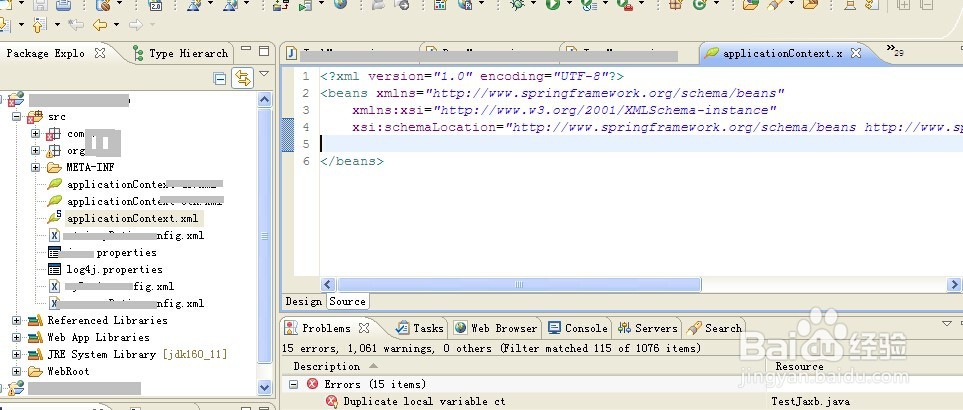Open the Servers view tab

tap(647, 328)
